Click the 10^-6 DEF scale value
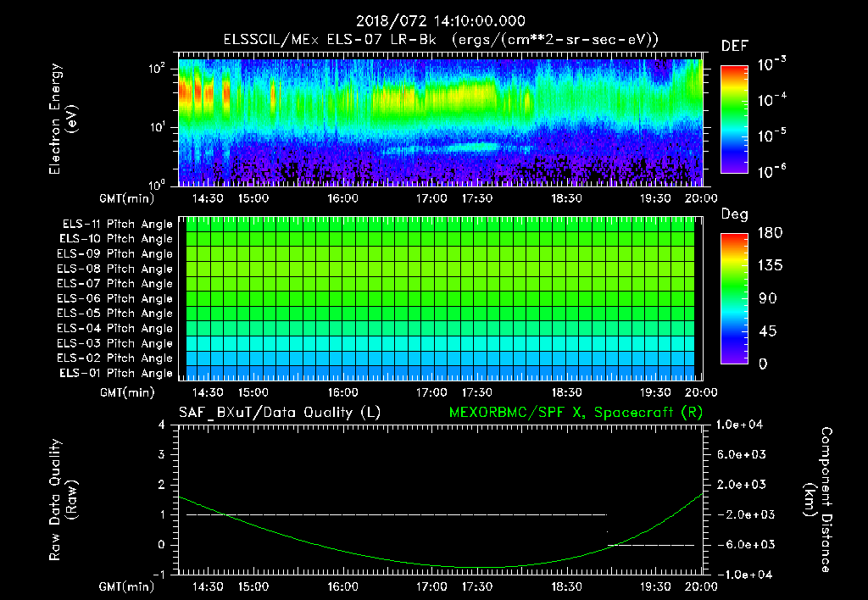 (771, 171)
